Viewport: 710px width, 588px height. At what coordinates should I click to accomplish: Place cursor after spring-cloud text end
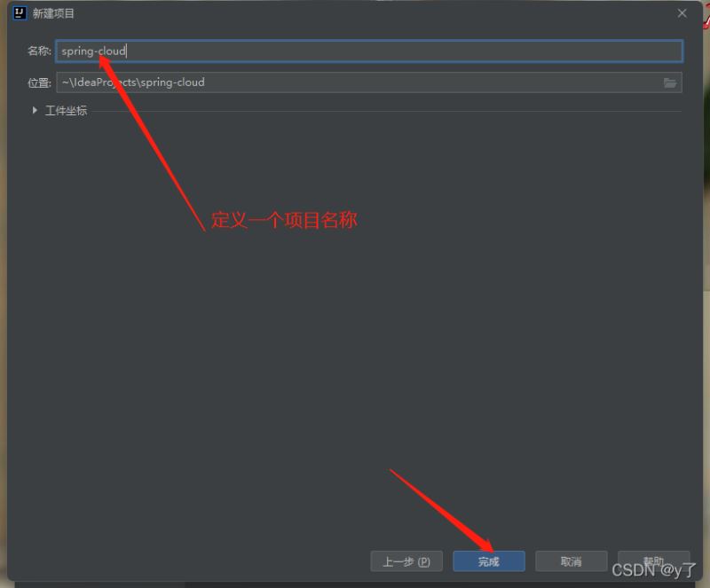pos(128,51)
